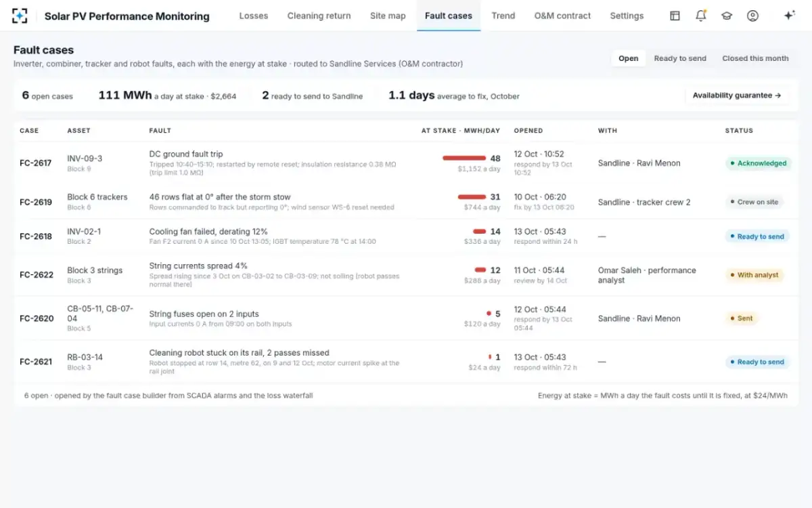The width and height of the screenshot is (812, 508).
Task: Click asset INV-02-1
Action: 84,232
